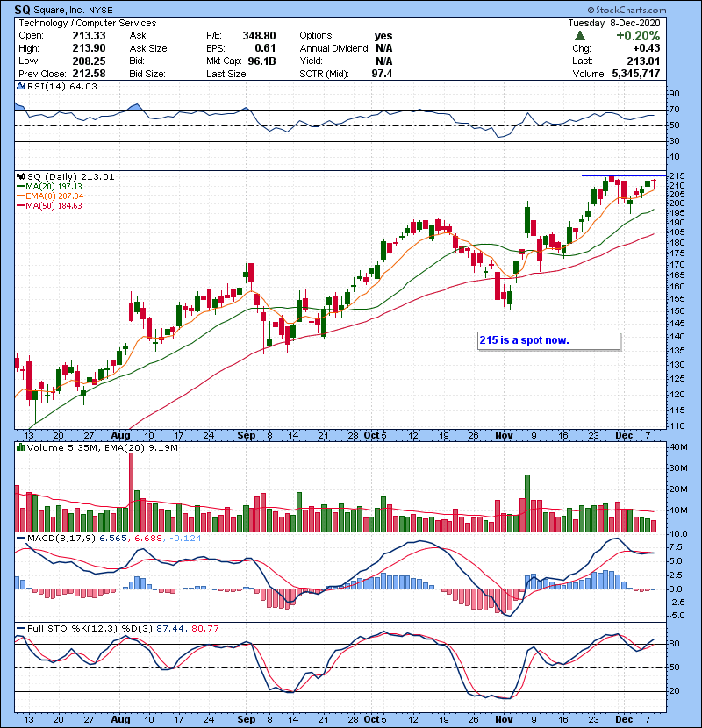
Task: Click the SQ ticker symbol title
Action: click(x=22, y=10)
